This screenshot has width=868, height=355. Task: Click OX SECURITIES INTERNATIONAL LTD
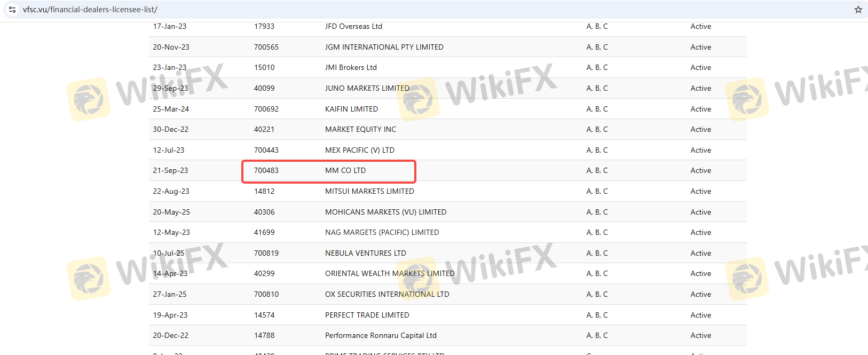click(387, 295)
